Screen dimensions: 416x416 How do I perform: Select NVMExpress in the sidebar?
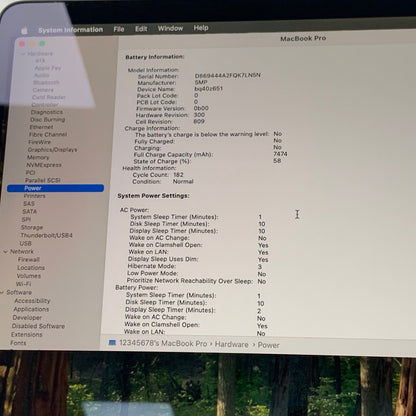tap(44, 165)
